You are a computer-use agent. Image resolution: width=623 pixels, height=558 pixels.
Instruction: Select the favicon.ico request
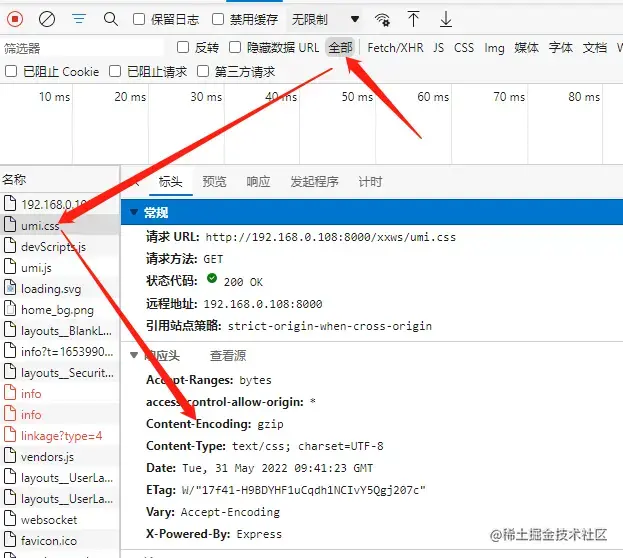point(60,541)
